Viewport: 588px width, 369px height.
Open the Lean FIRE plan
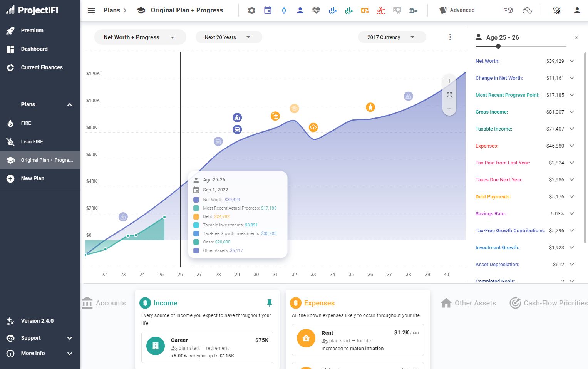(32, 141)
